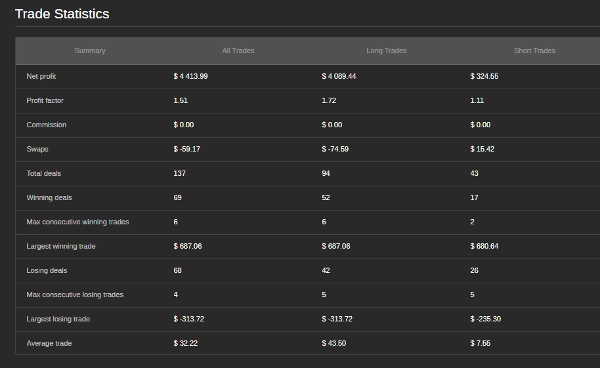The width and height of the screenshot is (600, 368).
Task: Select Net profit value $4 413.99
Action: (191, 77)
